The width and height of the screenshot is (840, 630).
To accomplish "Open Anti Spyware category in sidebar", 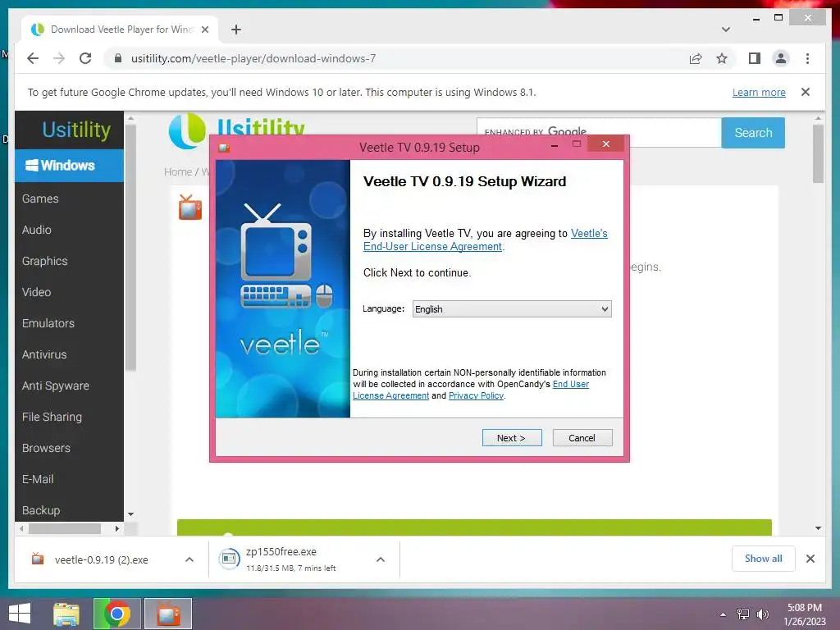I will point(55,386).
